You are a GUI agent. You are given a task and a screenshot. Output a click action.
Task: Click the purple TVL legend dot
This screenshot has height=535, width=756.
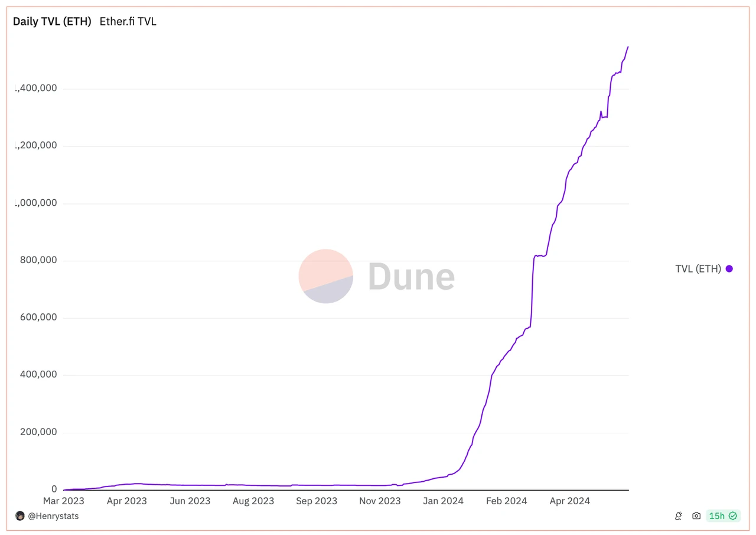pos(729,269)
